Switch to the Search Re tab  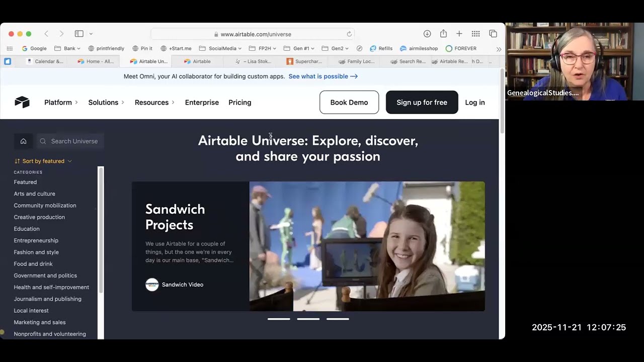click(x=408, y=61)
